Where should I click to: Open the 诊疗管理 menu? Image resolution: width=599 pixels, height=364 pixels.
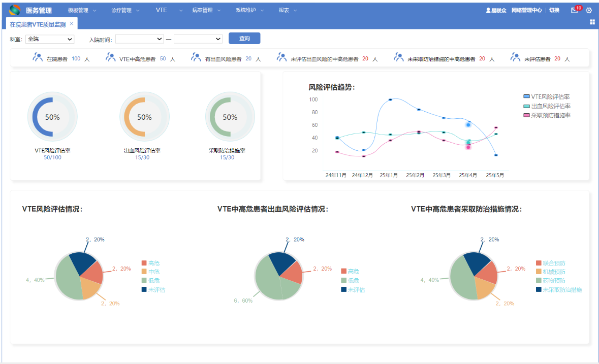pyautogui.click(x=125, y=10)
